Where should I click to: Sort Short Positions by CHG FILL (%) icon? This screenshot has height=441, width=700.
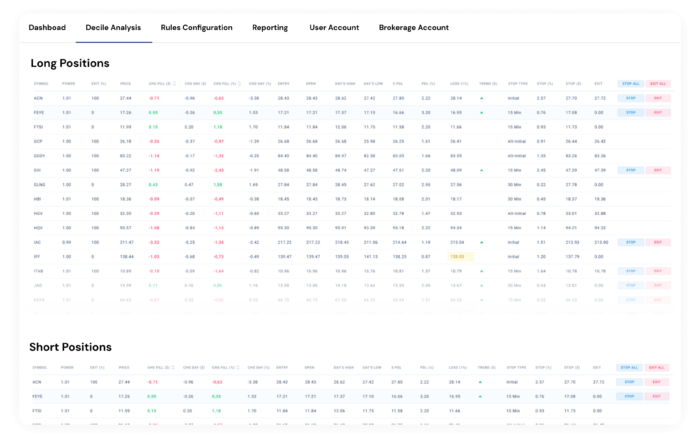(238, 367)
